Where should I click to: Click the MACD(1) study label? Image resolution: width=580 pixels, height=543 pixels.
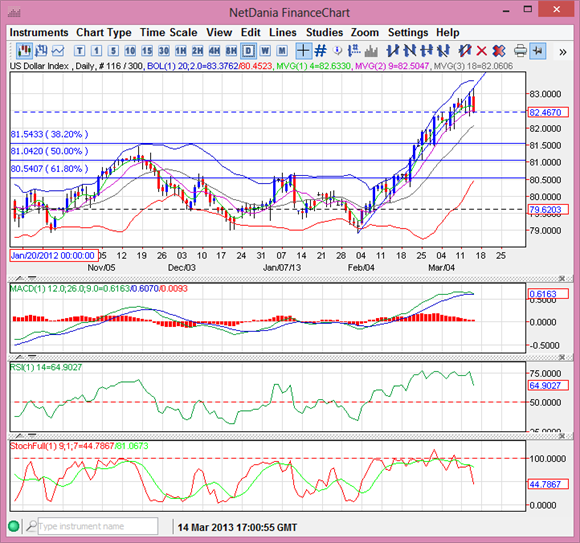click(98, 289)
